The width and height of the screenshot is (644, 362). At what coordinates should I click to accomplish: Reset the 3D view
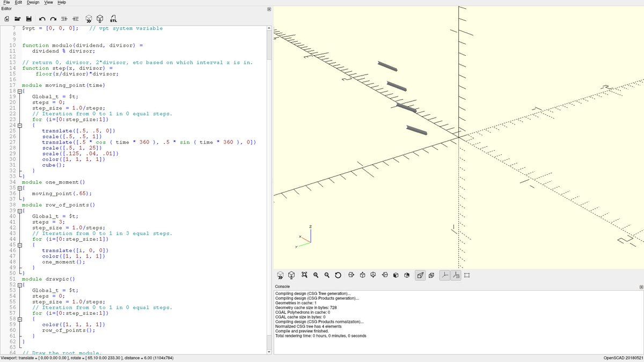(x=338, y=275)
